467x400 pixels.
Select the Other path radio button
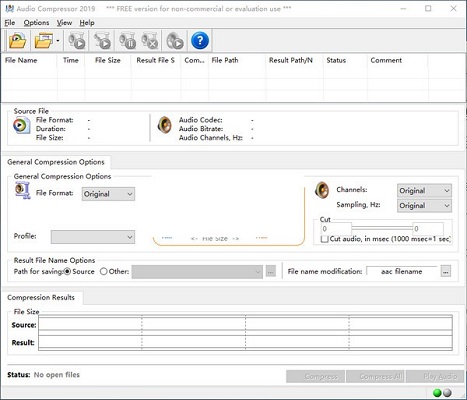coord(104,272)
